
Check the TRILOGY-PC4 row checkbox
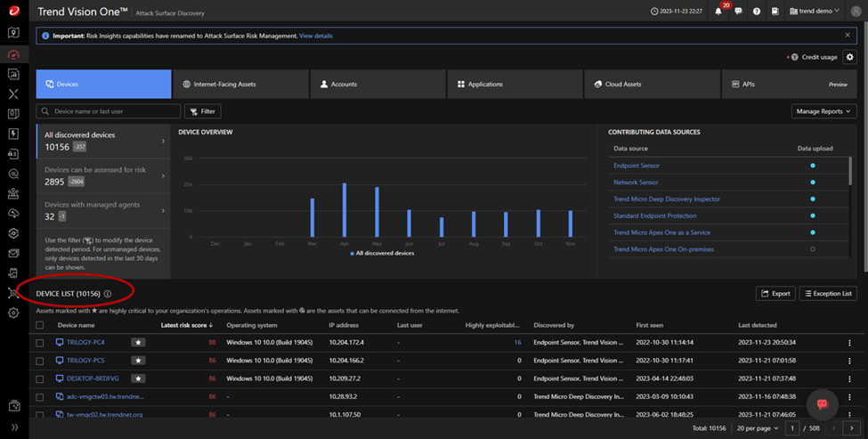(x=40, y=343)
